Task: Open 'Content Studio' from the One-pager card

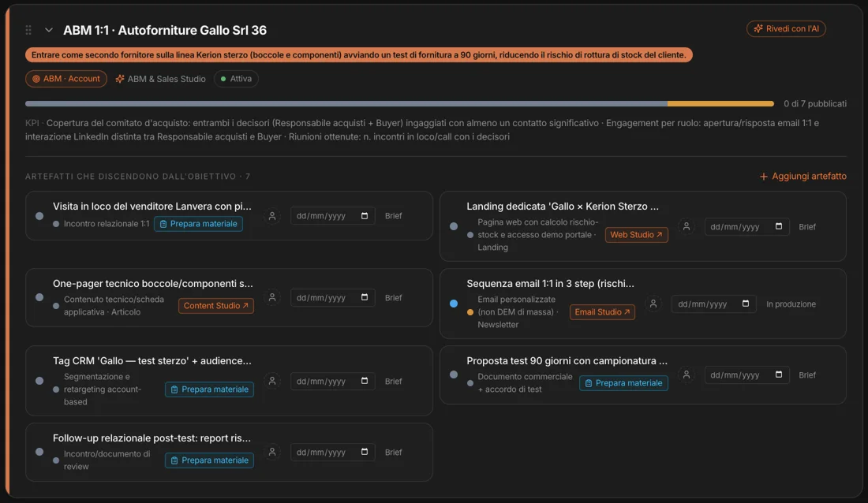Action: coord(216,305)
